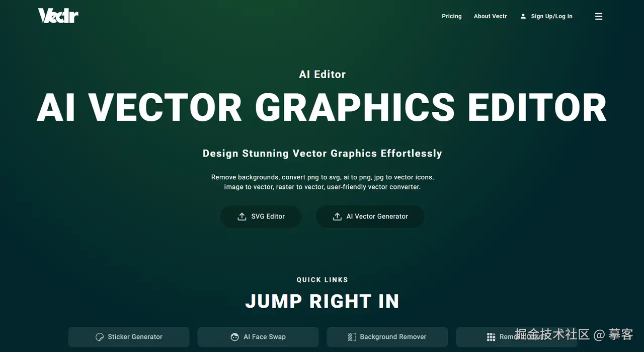
Task: Click Sign Up/Log In
Action: point(551,16)
